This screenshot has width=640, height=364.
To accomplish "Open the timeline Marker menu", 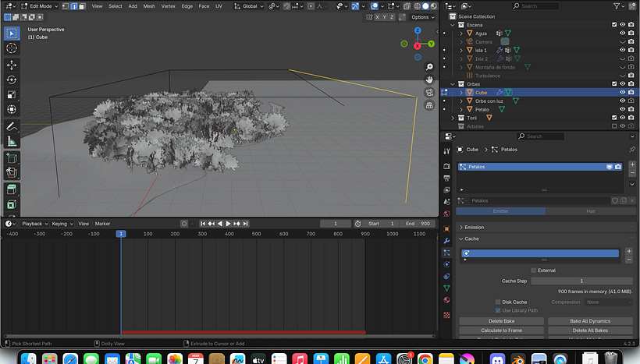I will [102, 224].
